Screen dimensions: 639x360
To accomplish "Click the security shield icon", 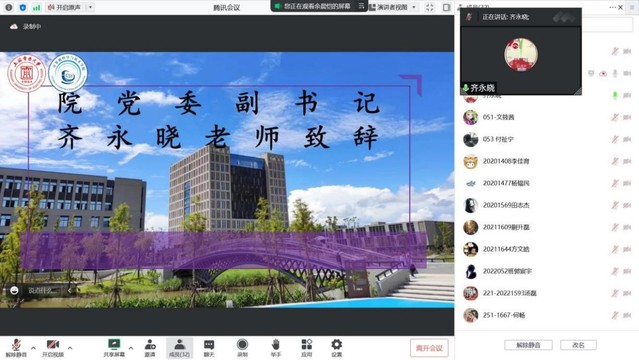I will click(22, 7).
